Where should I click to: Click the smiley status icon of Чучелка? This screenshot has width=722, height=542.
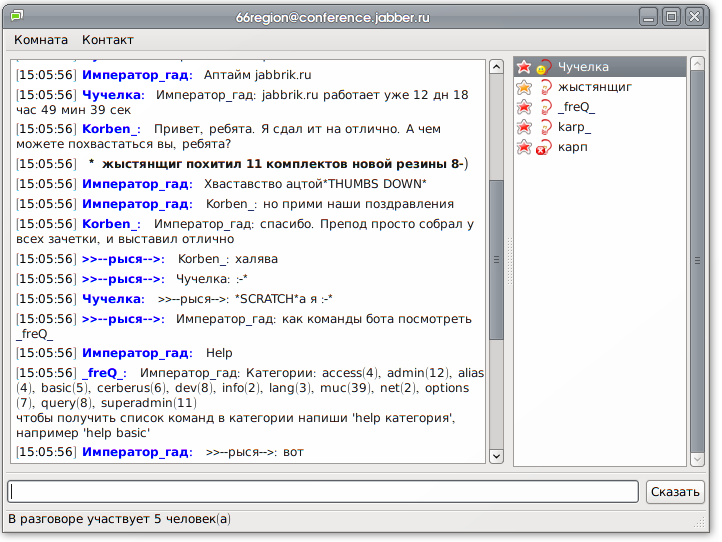[544, 67]
